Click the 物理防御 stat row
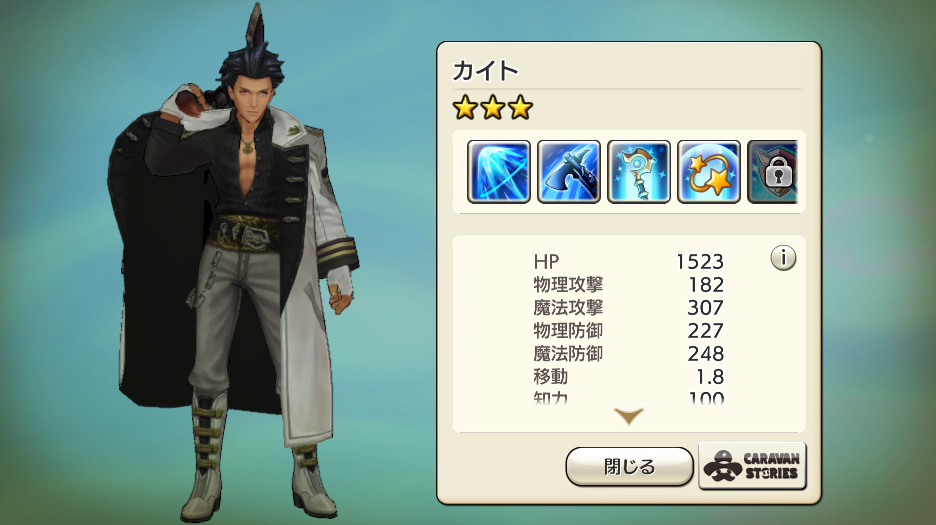The height and width of the screenshot is (525, 936). click(629, 331)
